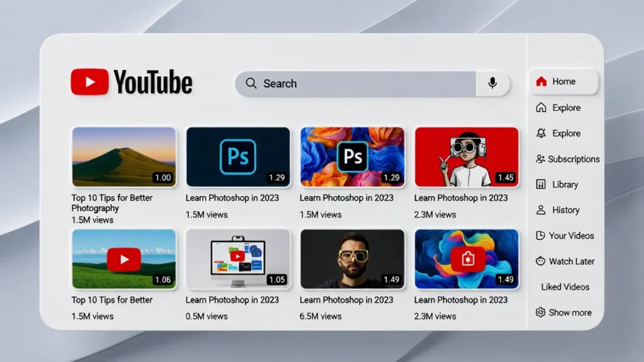Open the colorful flowers Ps thumbnail
Image resolution: width=644 pixels, height=362 pixels.
pyautogui.click(x=352, y=156)
